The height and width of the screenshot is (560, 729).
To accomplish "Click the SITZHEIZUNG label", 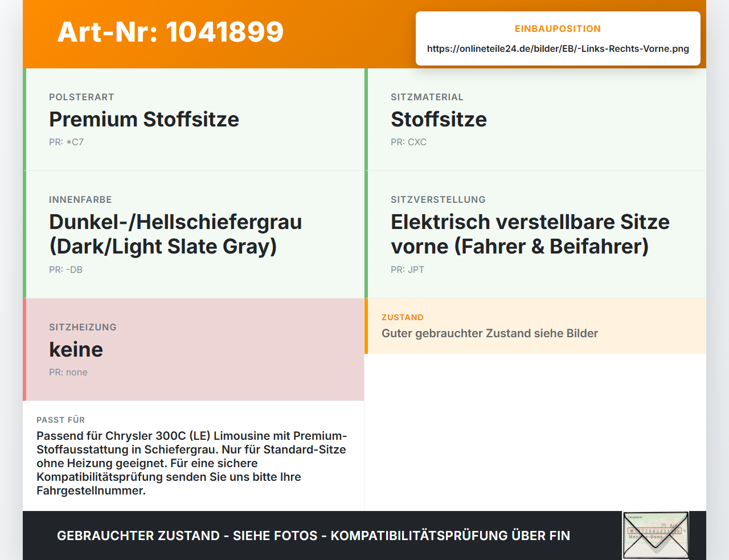I will click(83, 327).
